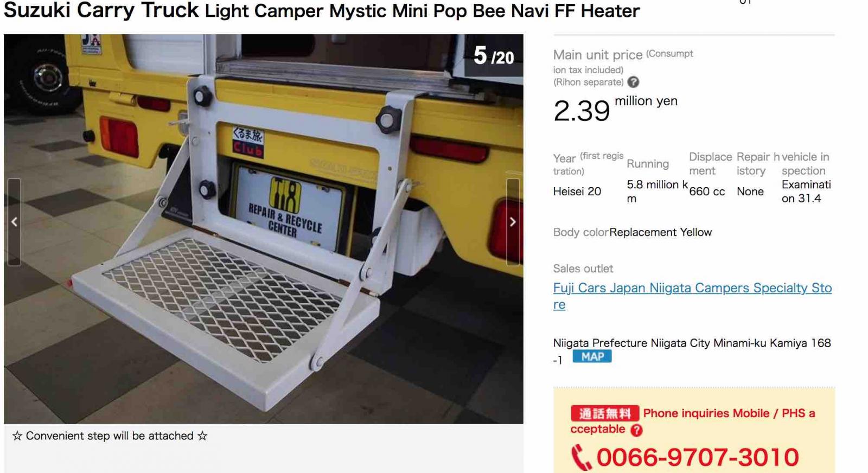Screen dimensions: 868x473
Task: Open the blue MAP button
Action: pos(592,356)
